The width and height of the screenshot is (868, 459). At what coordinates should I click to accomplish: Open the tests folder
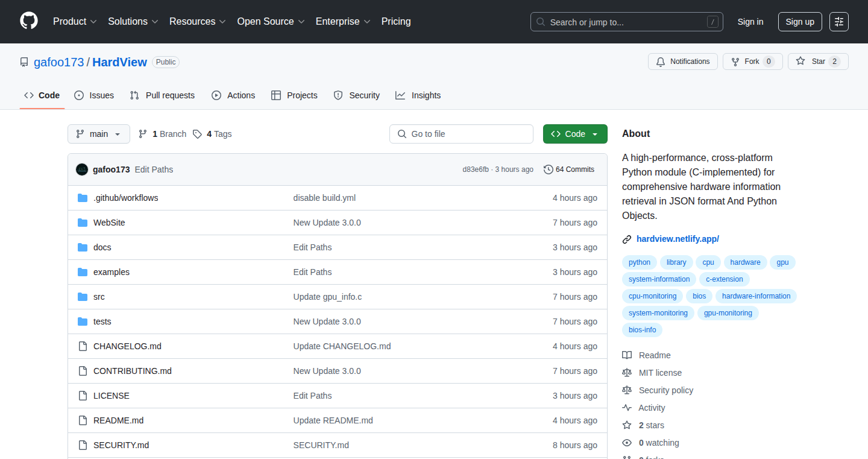[102, 321]
